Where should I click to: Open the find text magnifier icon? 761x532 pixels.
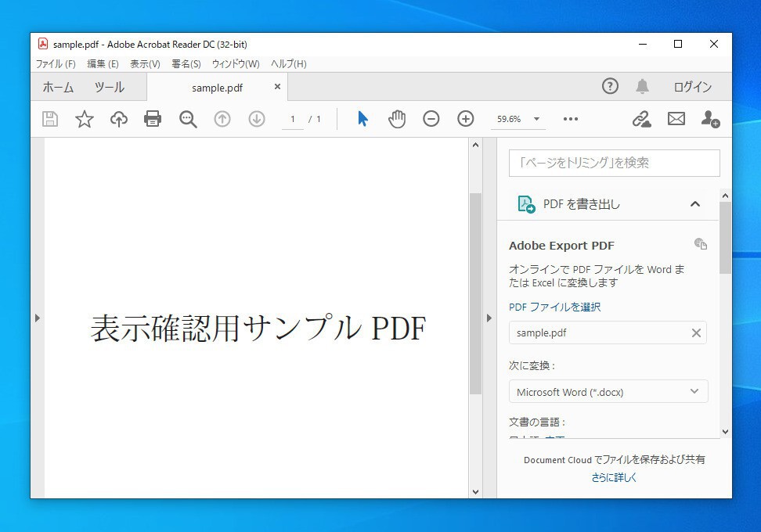pyautogui.click(x=188, y=119)
